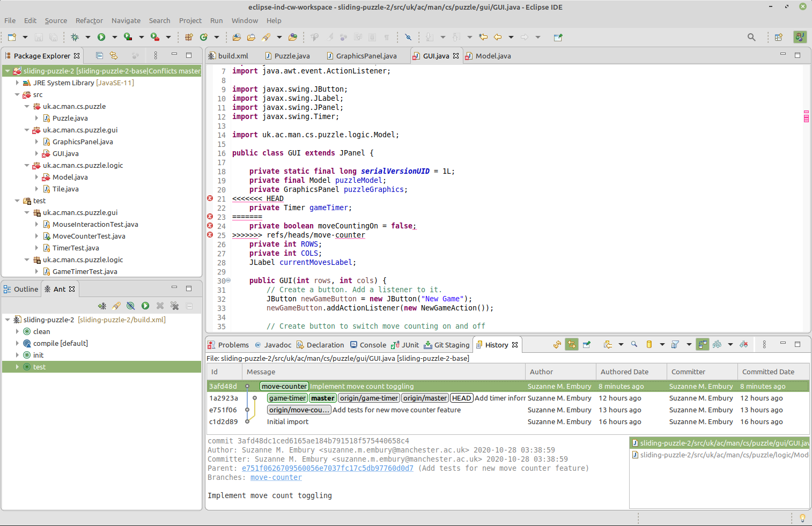Click the Open Task folder icon
Screen dimensions: 812x526
(251, 37)
